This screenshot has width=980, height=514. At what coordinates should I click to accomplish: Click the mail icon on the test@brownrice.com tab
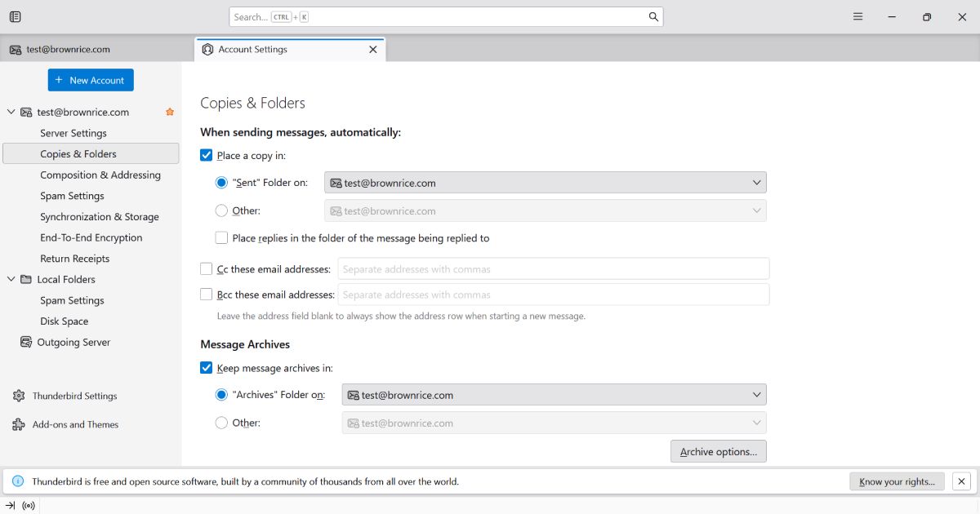15,50
